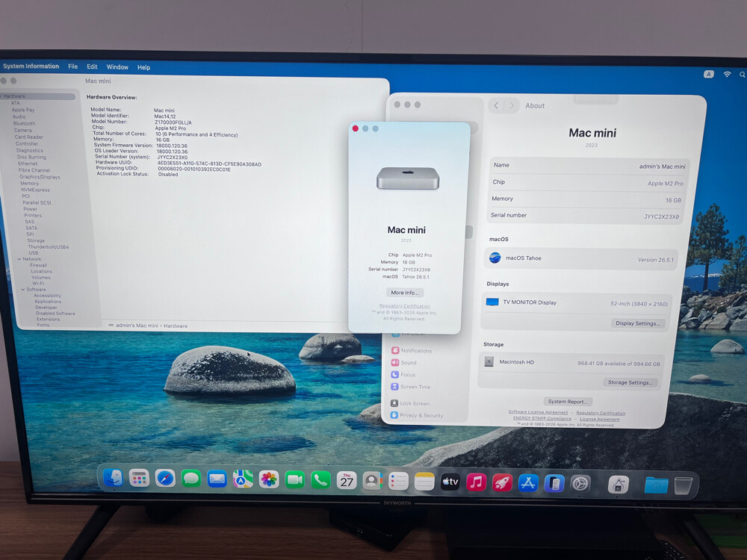Open the System Information app menu
747x560 pixels.
click(31, 66)
